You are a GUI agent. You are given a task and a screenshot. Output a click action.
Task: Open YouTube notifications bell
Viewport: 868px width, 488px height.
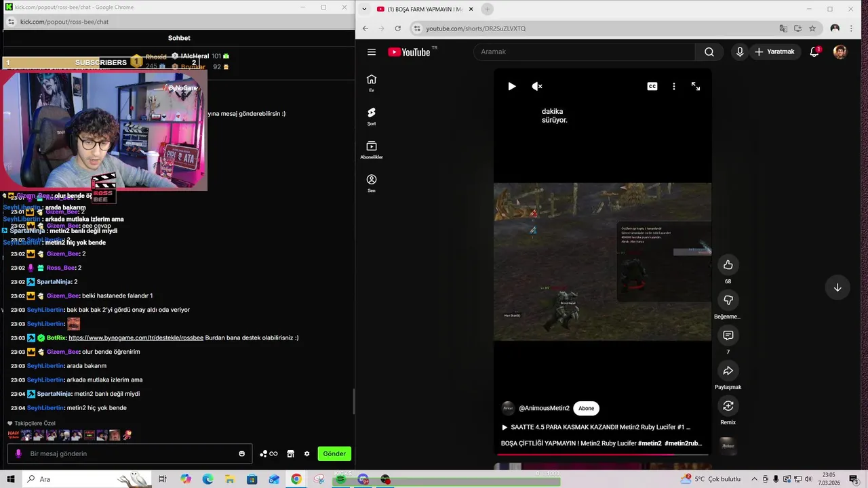(x=814, y=52)
